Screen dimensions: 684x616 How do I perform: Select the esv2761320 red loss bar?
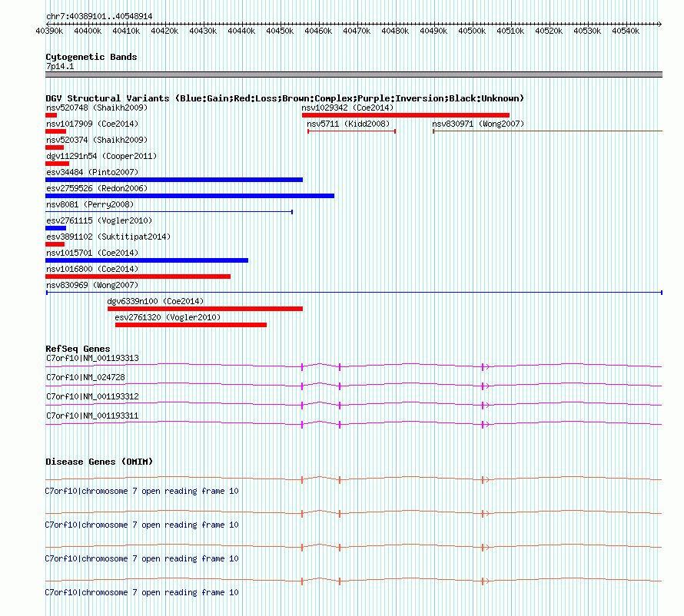click(191, 325)
